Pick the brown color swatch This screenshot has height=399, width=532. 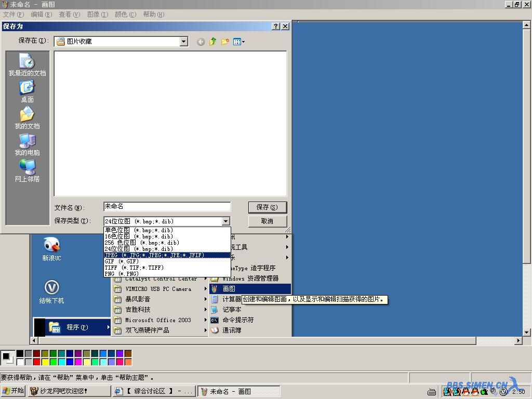[128, 353]
